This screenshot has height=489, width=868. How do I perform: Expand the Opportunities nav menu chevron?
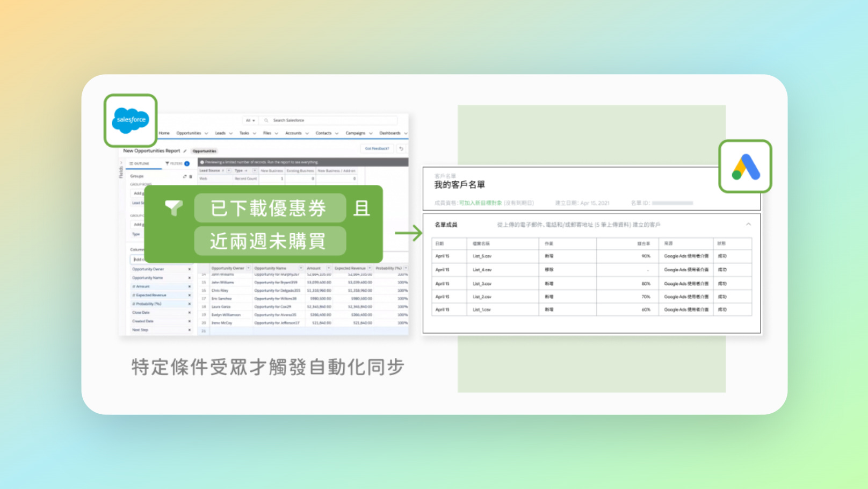coord(206,133)
